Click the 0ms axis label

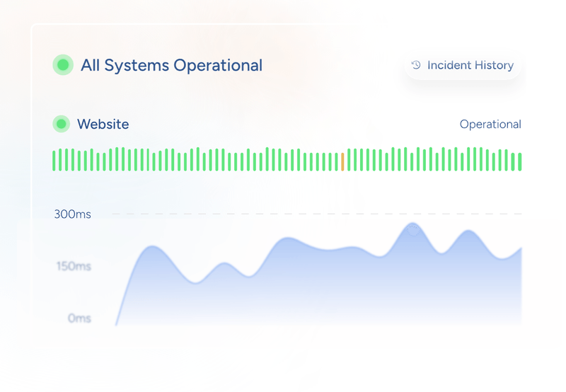click(x=79, y=318)
